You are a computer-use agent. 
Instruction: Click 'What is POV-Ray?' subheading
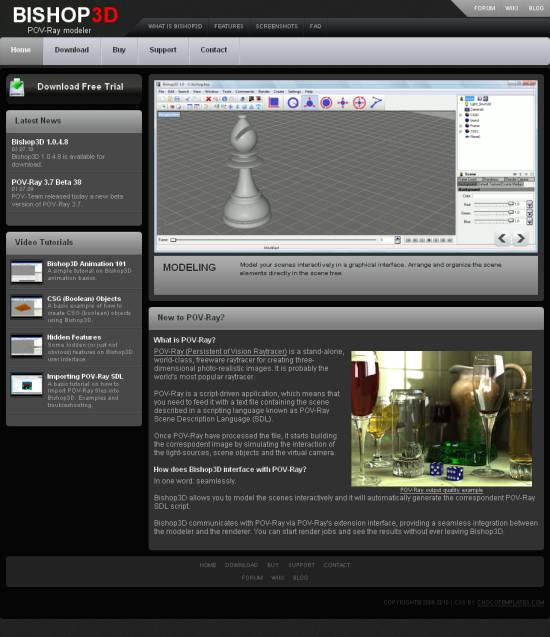tap(184, 340)
